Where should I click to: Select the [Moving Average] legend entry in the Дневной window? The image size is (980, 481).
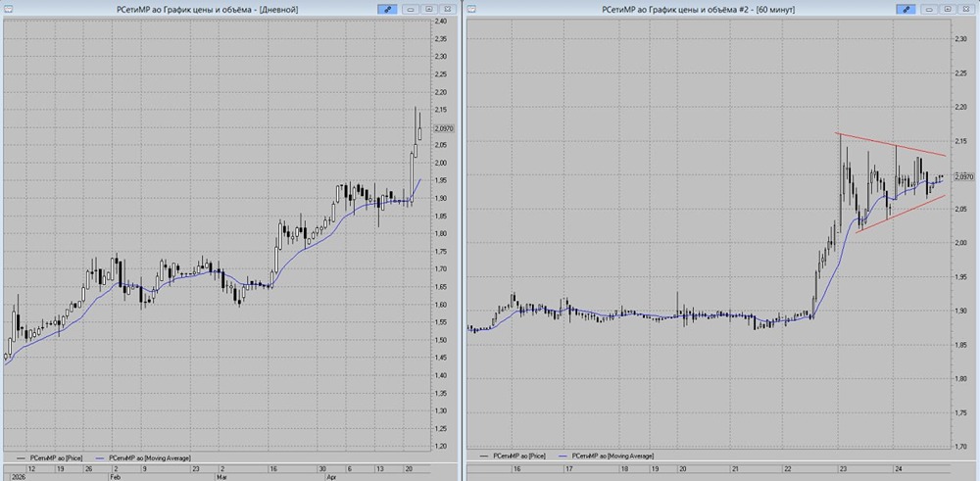click(143, 458)
